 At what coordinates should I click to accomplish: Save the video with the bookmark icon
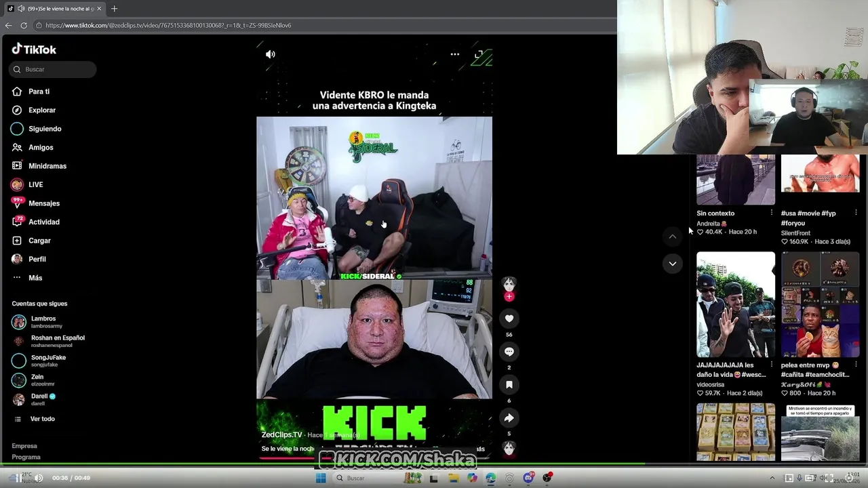click(509, 385)
